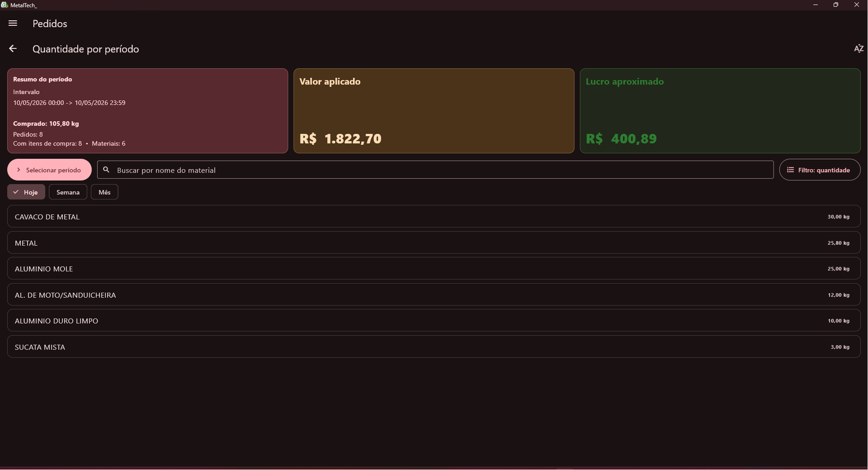Open the ALUMINIO DURO LIMPO row
868x470 pixels.
(434, 321)
